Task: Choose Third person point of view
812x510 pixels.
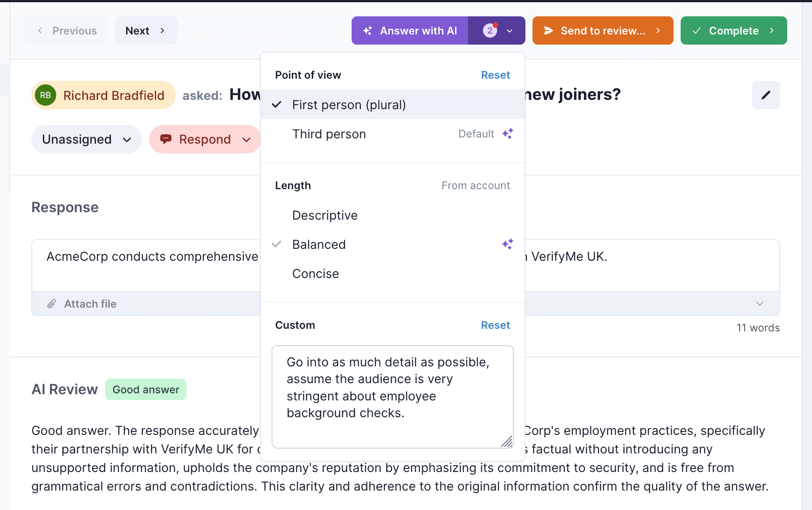Action: 329,134
